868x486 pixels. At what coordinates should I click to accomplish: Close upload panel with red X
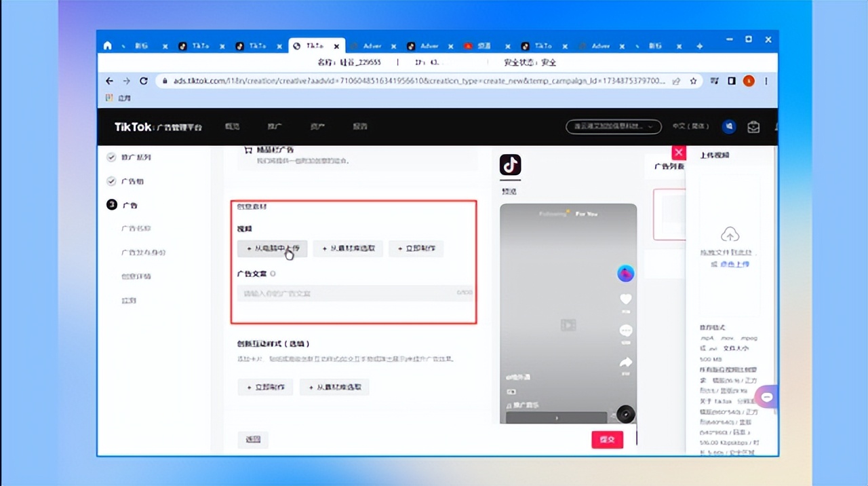(678, 153)
